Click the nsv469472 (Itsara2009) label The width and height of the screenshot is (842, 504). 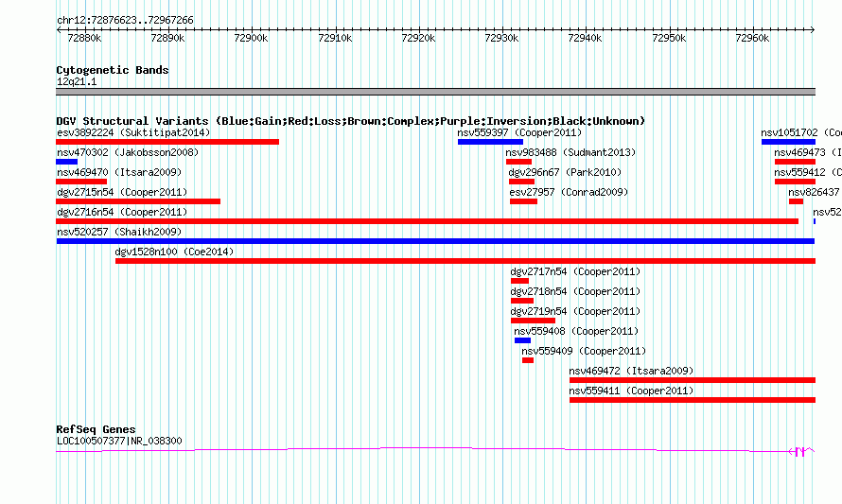tap(632, 371)
